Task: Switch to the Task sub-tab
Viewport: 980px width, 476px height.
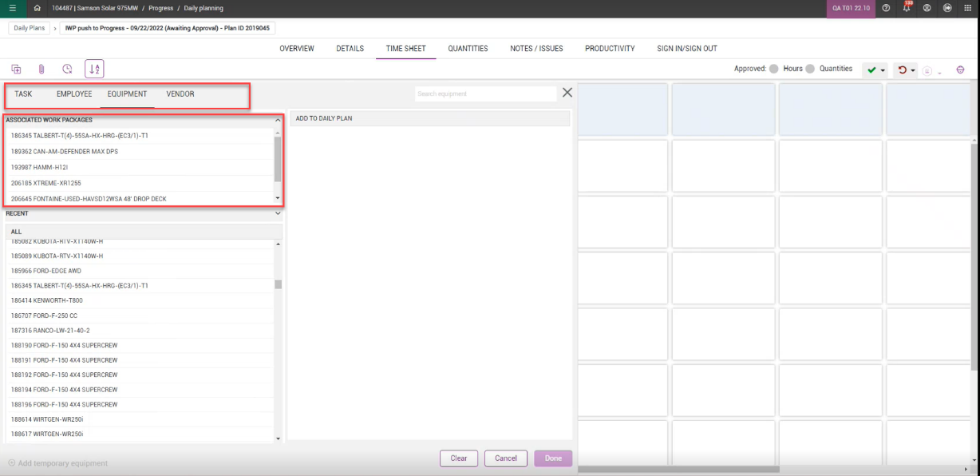Action: point(23,94)
